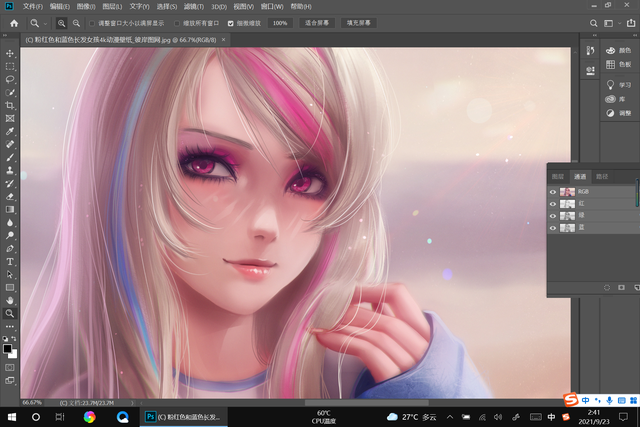Image resolution: width=640 pixels, height=427 pixels.
Task: Click the horizontal canvas scrollbar
Action: 366,403
